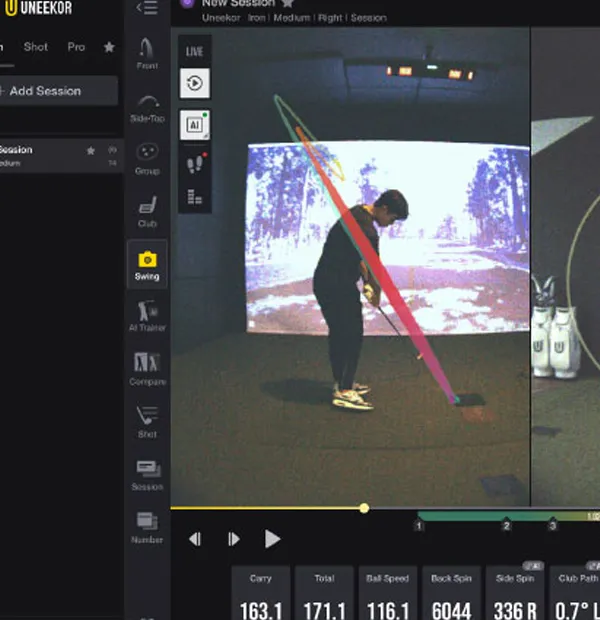The height and width of the screenshot is (620, 600).
Task: Toggle live swing replay mode
Action: (x=194, y=83)
